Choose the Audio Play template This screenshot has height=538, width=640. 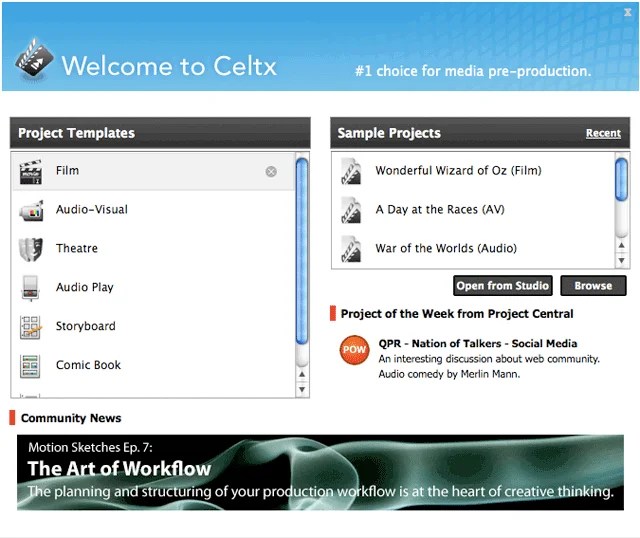153,288
